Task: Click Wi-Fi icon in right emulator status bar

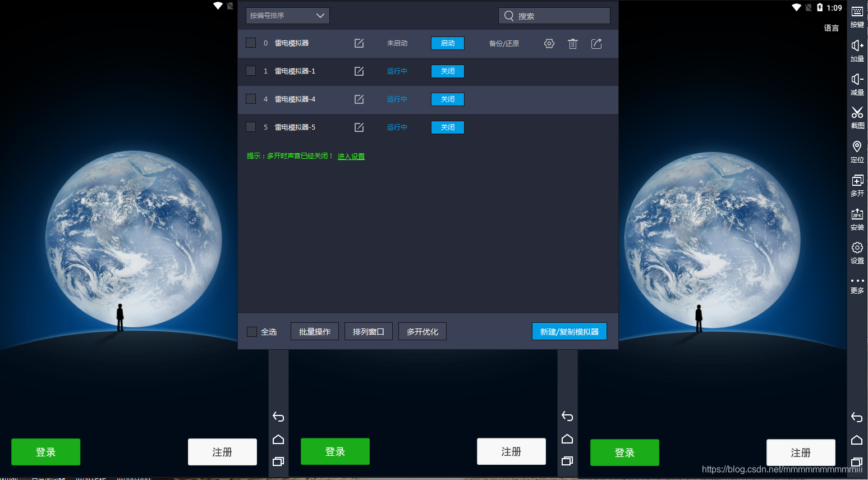Action: [x=797, y=7]
